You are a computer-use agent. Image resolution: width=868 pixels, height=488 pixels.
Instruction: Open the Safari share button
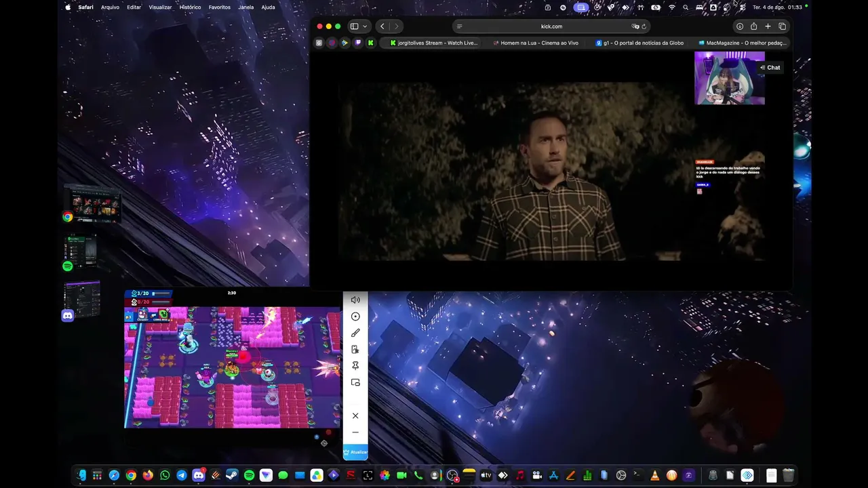[753, 26]
